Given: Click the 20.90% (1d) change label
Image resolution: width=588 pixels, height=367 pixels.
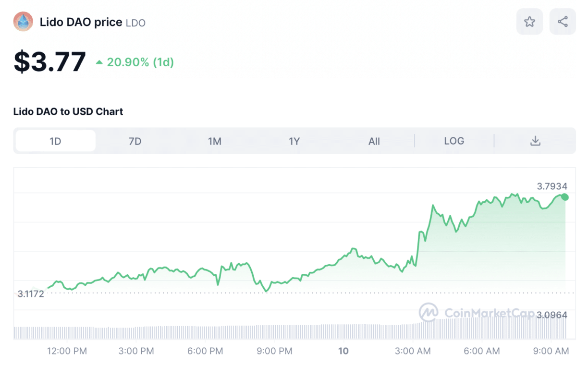Looking at the screenshot, I should (135, 62).
